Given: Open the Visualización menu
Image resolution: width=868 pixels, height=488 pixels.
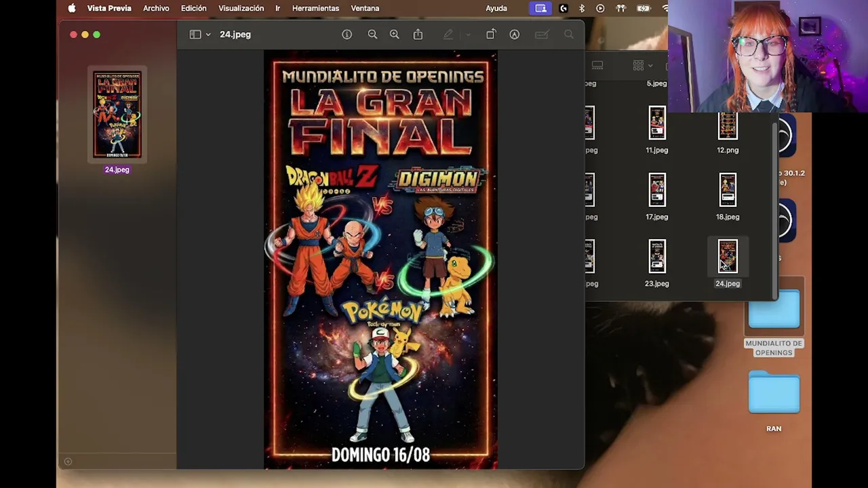Looking at the screenshot, I should point(241,8).
